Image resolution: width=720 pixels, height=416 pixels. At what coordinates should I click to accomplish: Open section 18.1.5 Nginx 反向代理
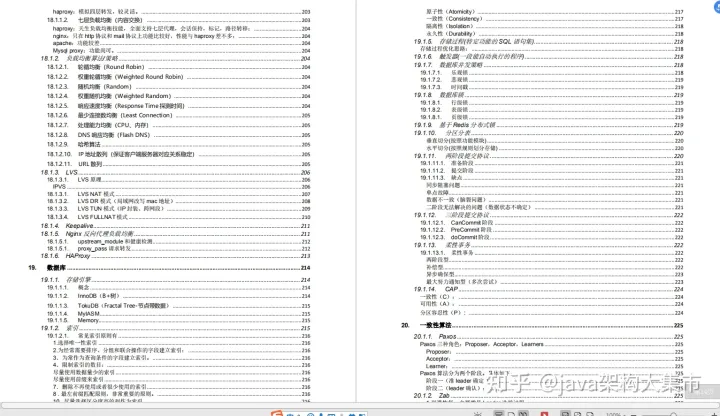tap(175, 234)
